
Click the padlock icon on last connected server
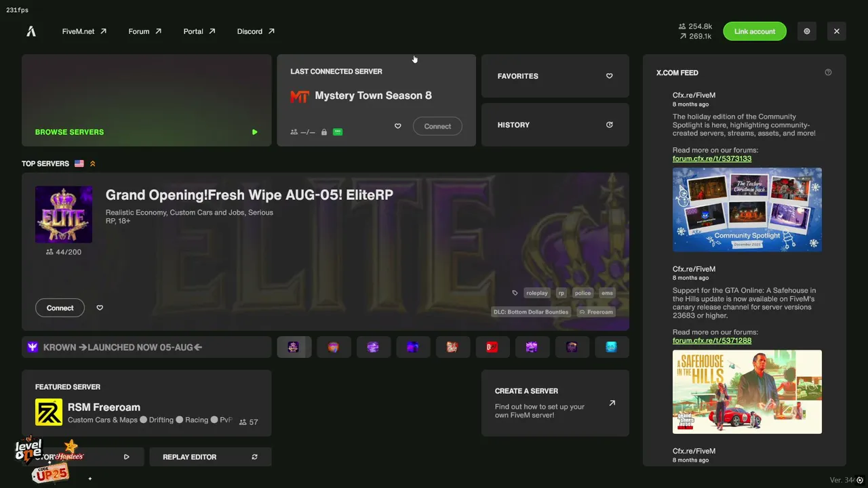tap(323, 132)
